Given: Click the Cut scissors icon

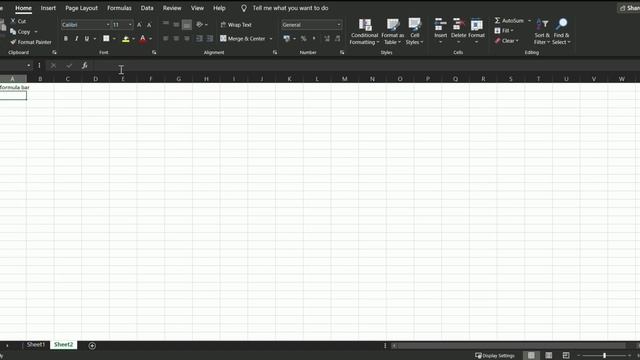Looking at the screenshot, I should pos(13,21).
